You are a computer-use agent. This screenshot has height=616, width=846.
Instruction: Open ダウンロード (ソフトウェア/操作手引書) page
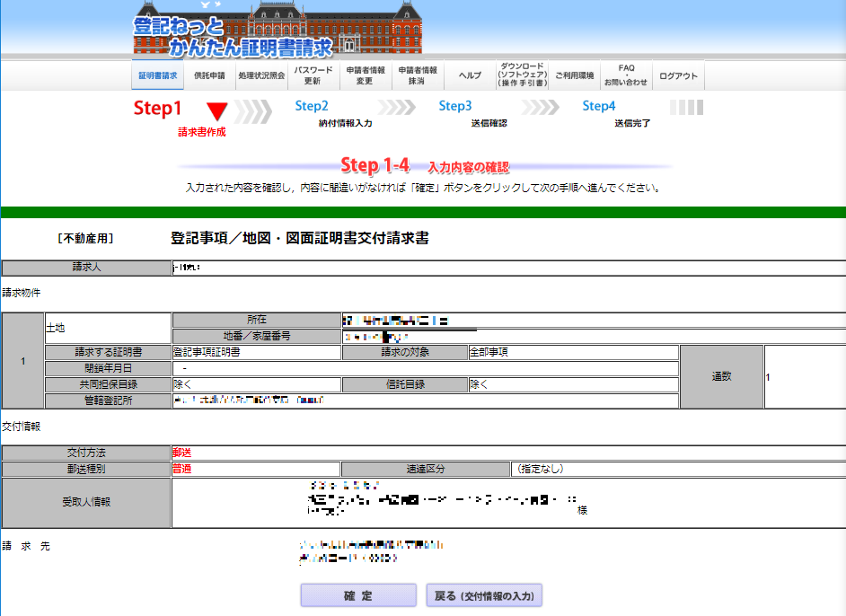click(522, 75)
